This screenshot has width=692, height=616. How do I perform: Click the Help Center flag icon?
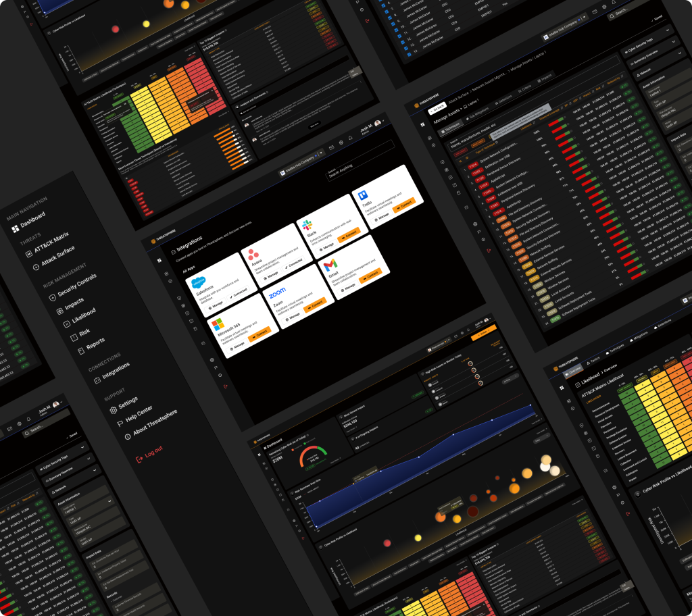pos(120,423)
